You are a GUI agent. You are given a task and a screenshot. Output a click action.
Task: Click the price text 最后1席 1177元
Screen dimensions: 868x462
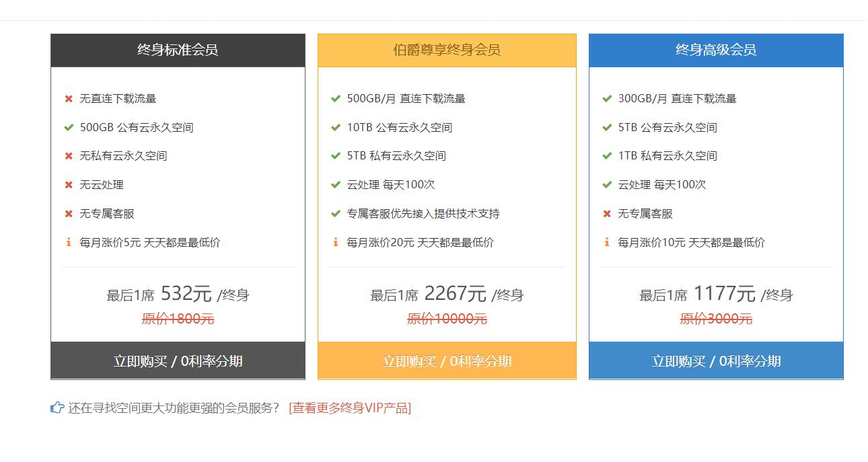point(715,294)
